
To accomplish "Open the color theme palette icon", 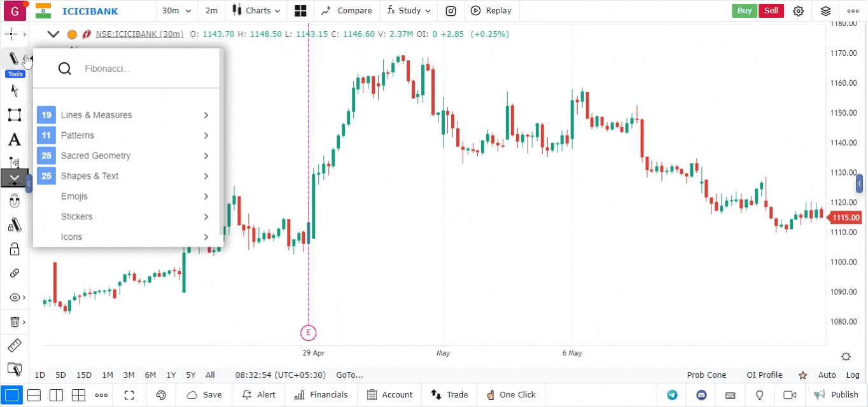I will click(161, 395).
